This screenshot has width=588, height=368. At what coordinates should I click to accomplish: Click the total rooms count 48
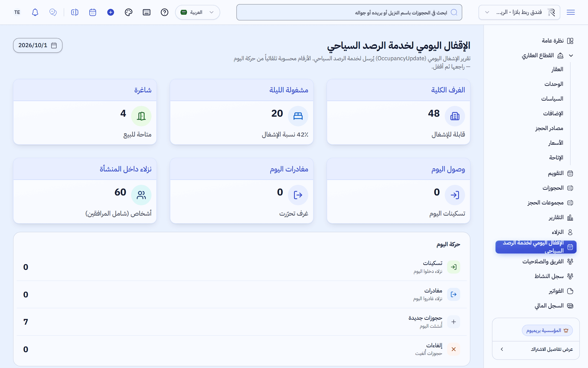[x=434, y=113]
